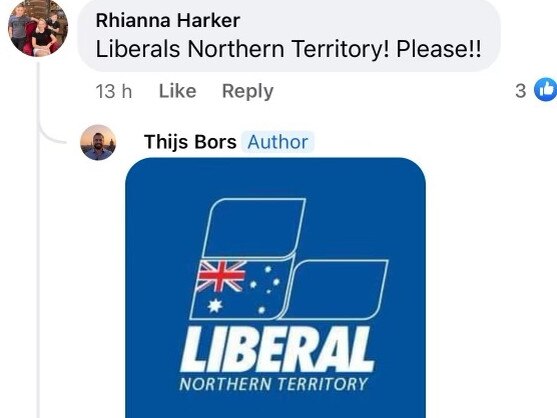This screenshot has width=557, height=418.
Task: Select the 'Liberals Northern Territory! Please!!' comment bubble
Action: (289, 36)
